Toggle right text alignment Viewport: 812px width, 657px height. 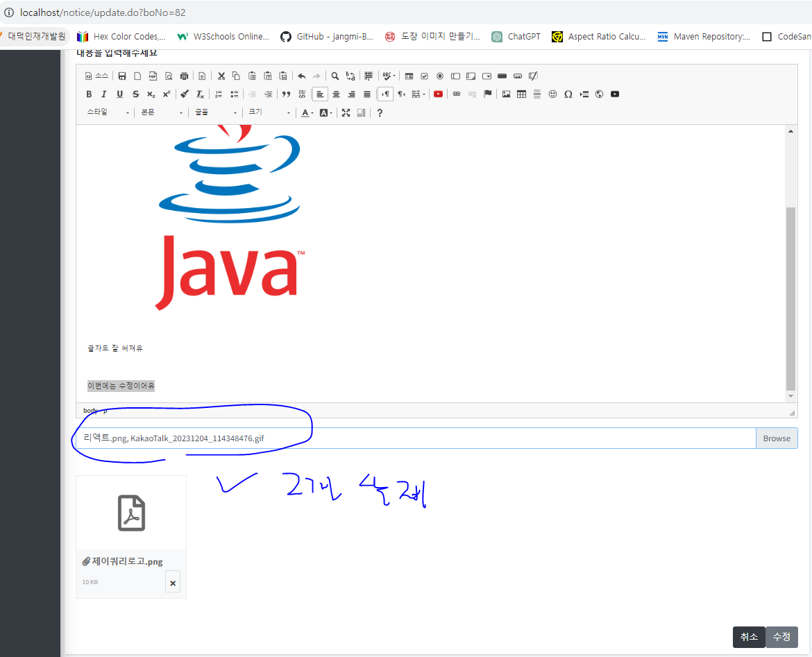(x=352, y=94)
